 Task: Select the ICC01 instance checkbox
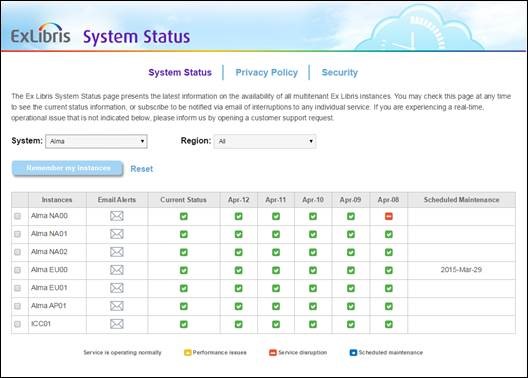18,324
